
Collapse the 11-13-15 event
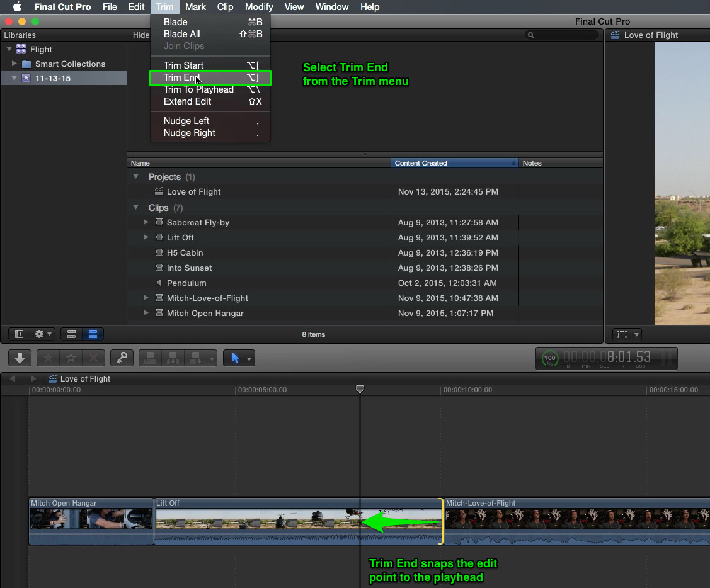click(x=14, y=78)
